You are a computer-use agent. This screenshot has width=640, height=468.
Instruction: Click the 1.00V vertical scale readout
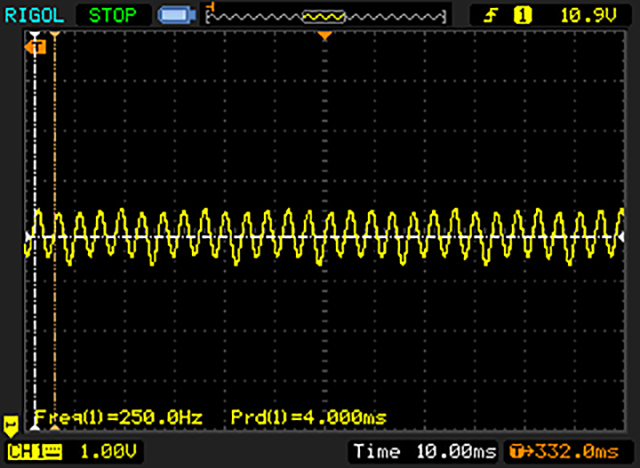108,452
